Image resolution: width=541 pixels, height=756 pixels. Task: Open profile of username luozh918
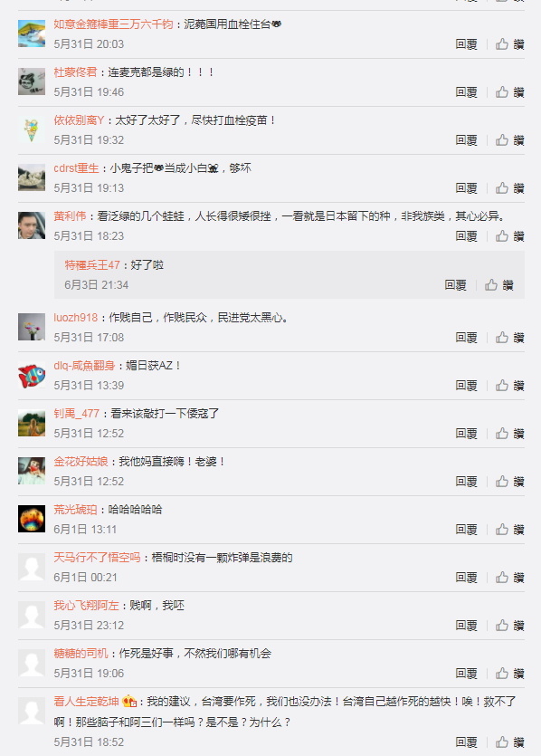(x=76, y=317)
